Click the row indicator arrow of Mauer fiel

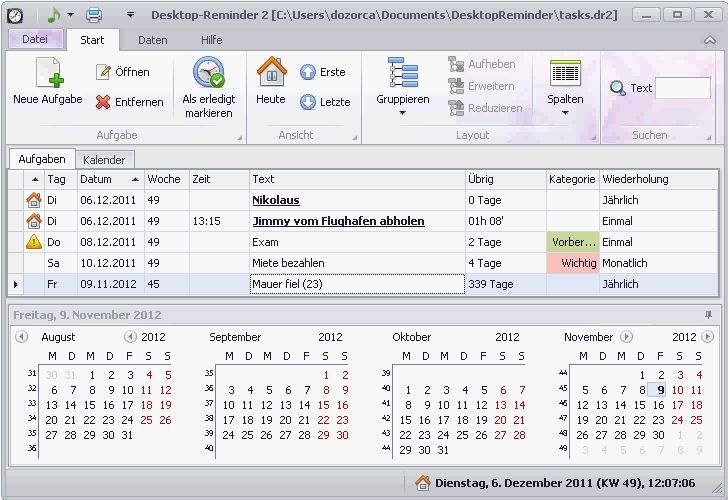coord(16,284)
